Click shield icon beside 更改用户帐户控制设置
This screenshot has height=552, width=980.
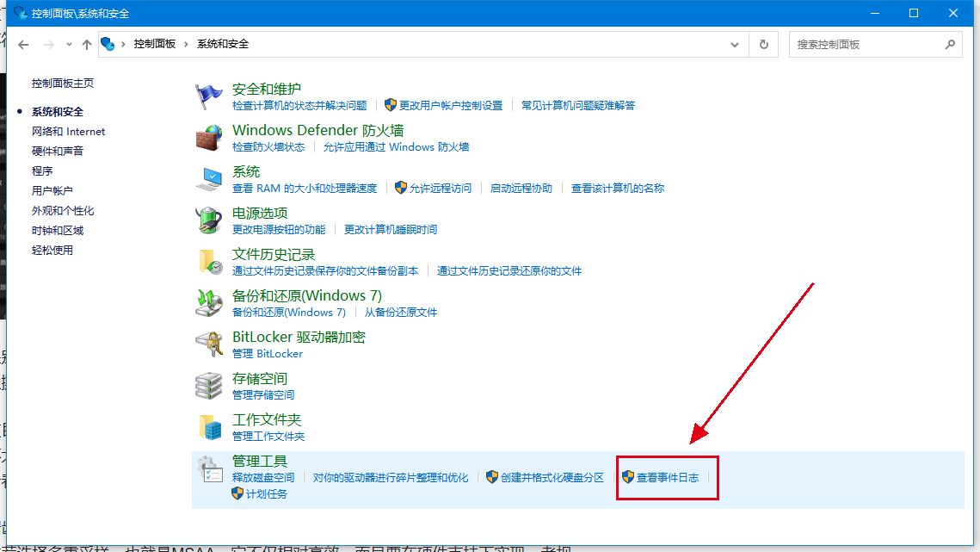[x=391, y=105]
